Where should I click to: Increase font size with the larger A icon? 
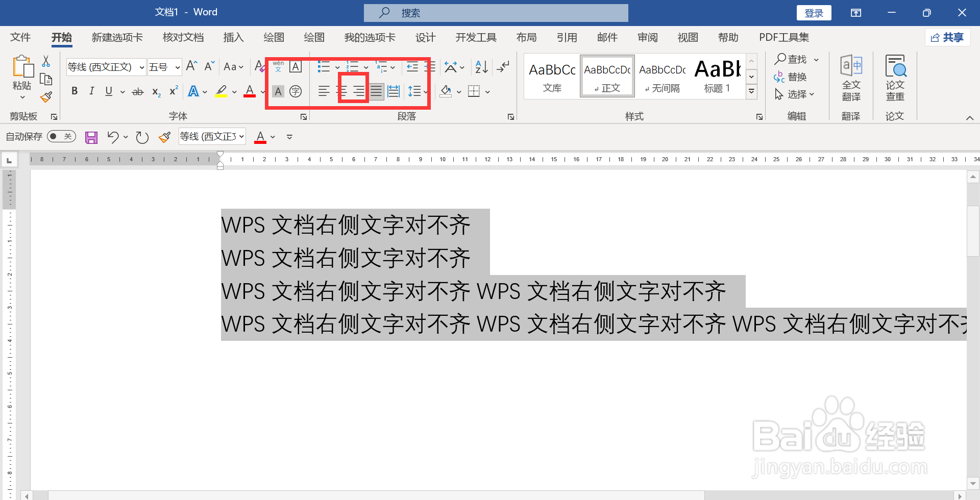[191, 66]
